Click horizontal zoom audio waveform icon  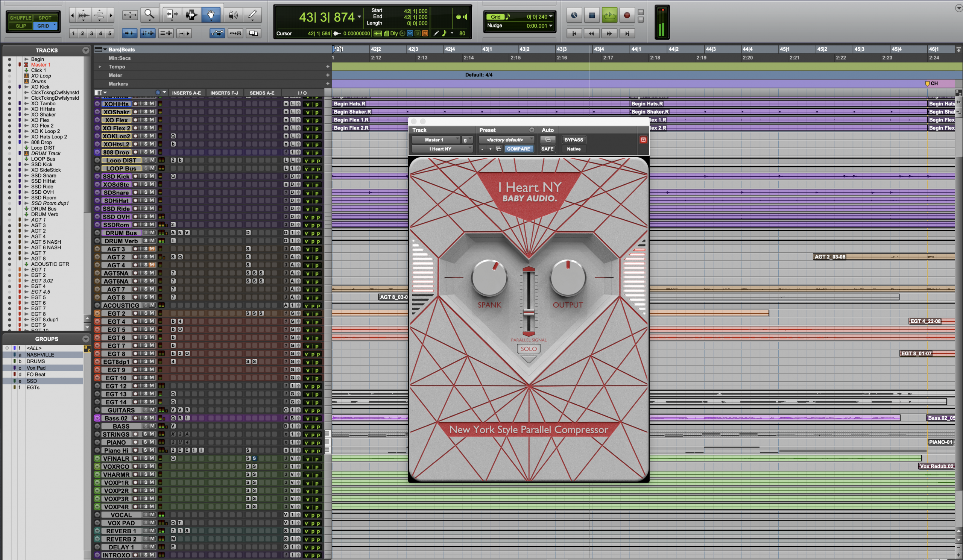pos(84,15)
